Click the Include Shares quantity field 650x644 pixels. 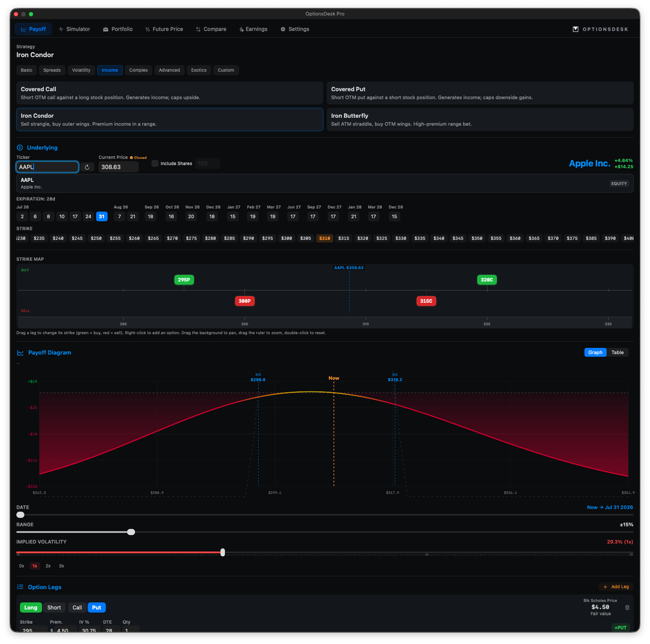(x=208, y=163)
